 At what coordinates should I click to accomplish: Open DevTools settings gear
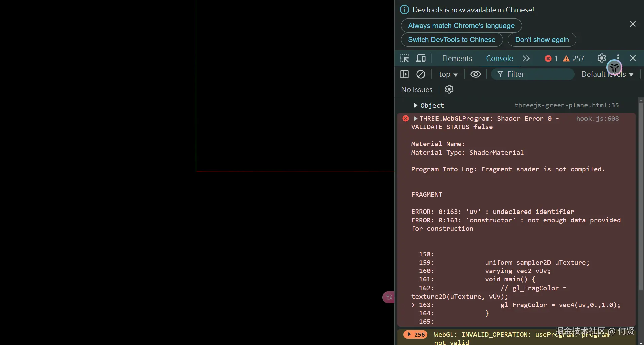[601, 58]
